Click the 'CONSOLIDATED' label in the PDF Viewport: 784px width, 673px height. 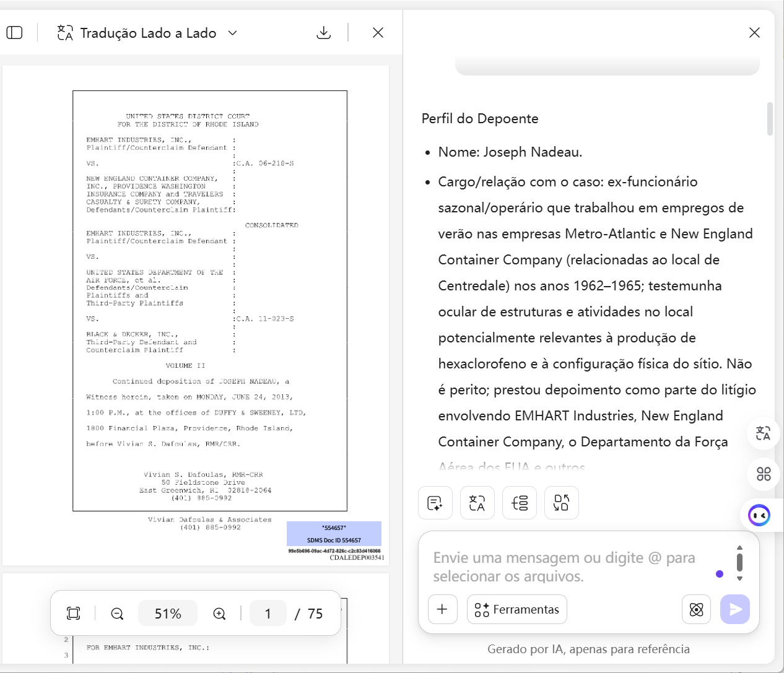coord(272,225)
